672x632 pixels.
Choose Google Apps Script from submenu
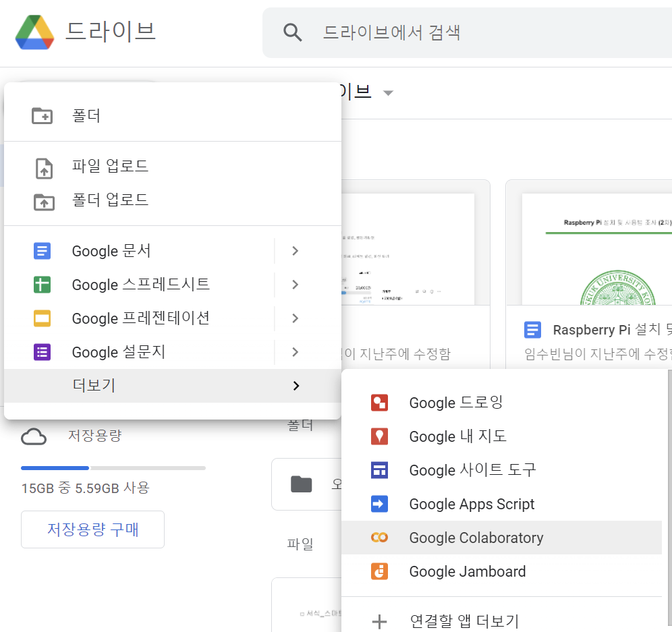click(x=502, y=504)
